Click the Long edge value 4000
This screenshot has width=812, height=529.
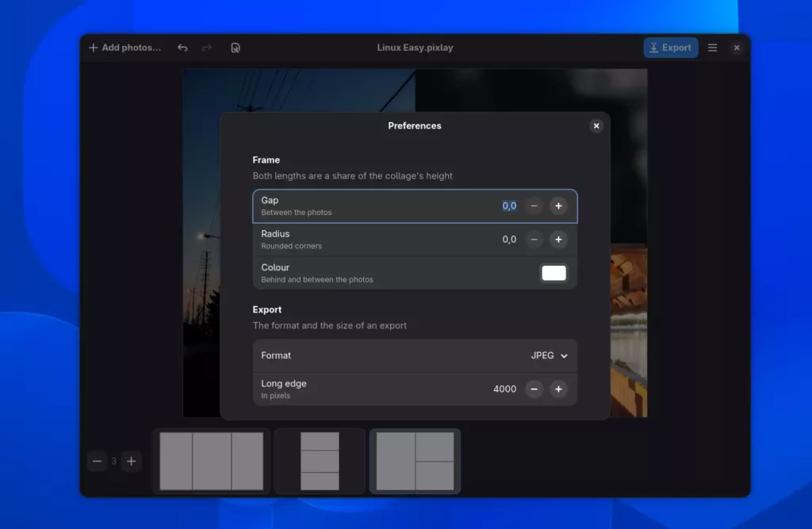pyautogui.click(x=504, y=389)
